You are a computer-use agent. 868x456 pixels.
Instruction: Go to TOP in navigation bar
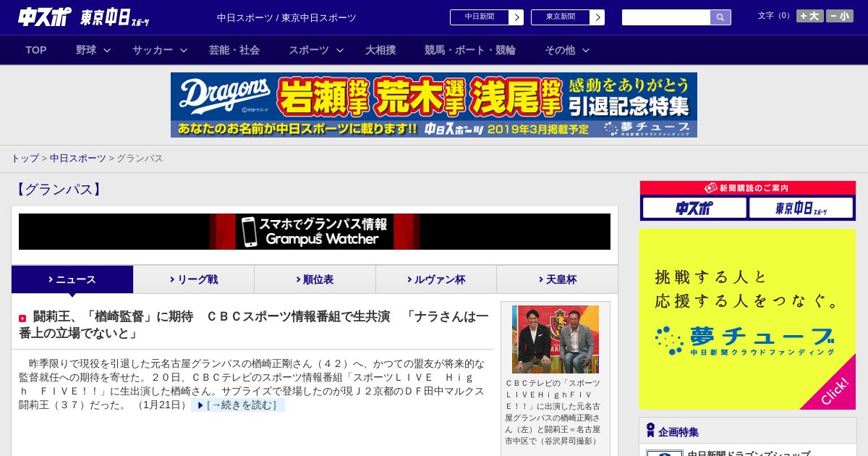[36, 50]
